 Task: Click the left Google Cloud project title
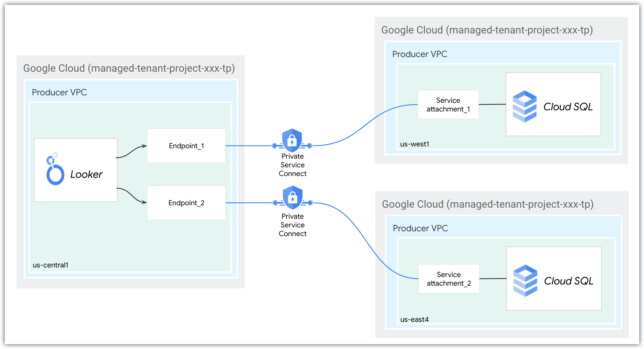129,68
